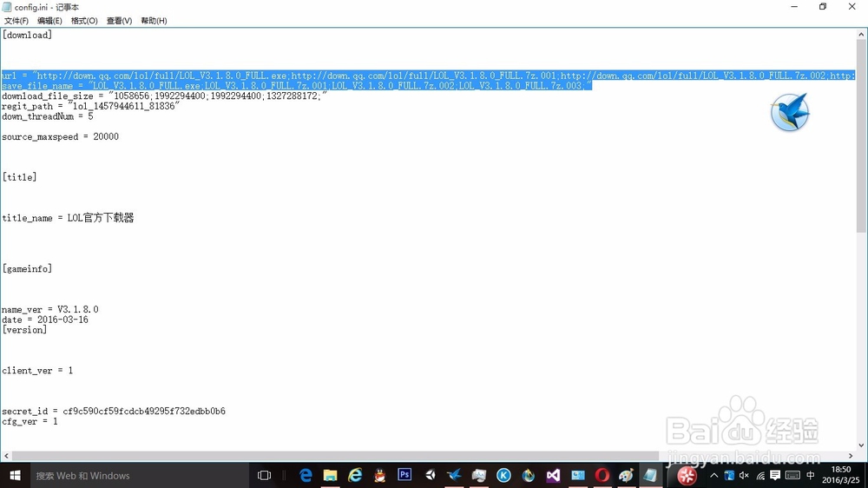Screen dimensions: 868x488
Task: Click the floating blue bird widget
Action: coord(790,112)
